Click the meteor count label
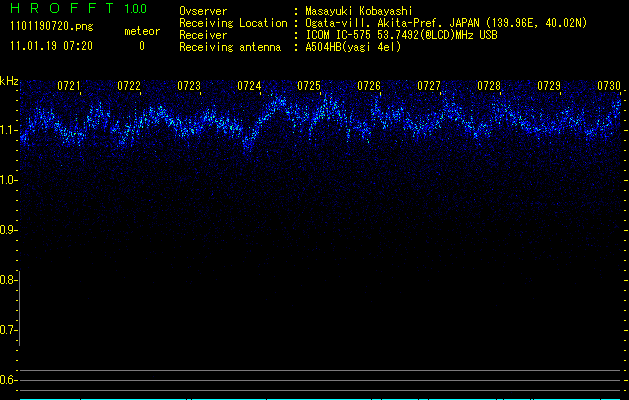The image size is (629, 400). tap(141, 31)
